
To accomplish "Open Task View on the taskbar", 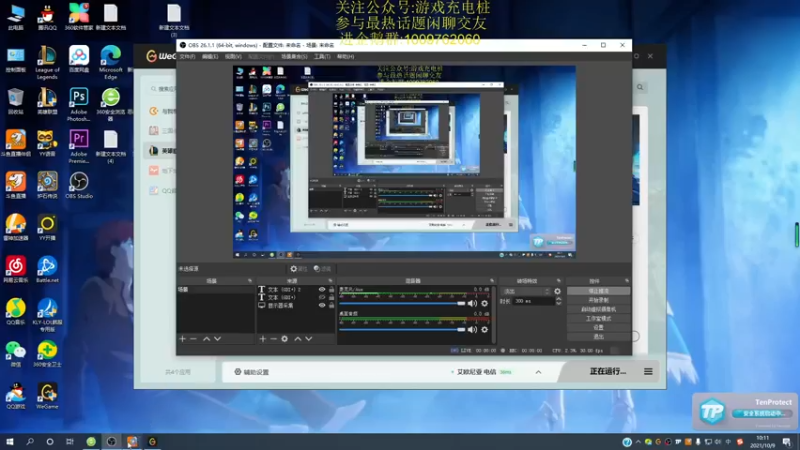I will tap(70, 442).
